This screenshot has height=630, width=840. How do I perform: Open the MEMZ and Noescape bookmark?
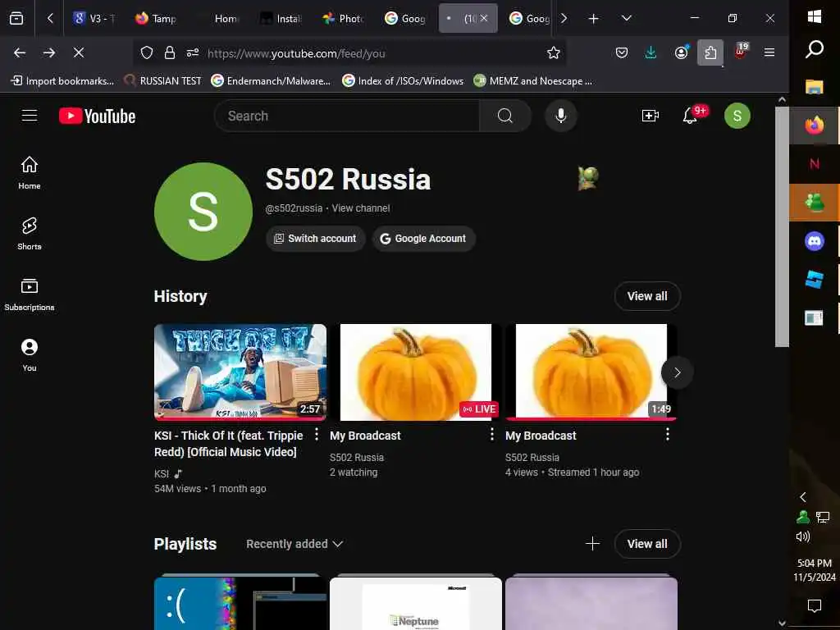[533, 81]
